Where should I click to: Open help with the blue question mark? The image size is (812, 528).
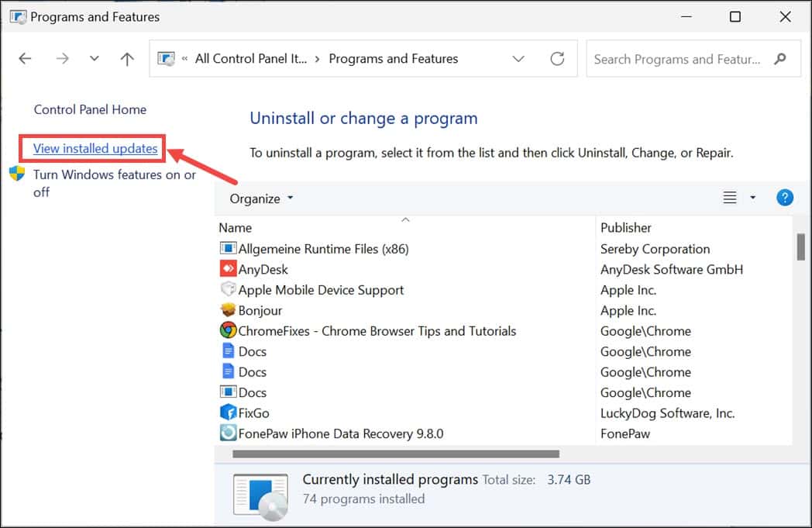785,198
